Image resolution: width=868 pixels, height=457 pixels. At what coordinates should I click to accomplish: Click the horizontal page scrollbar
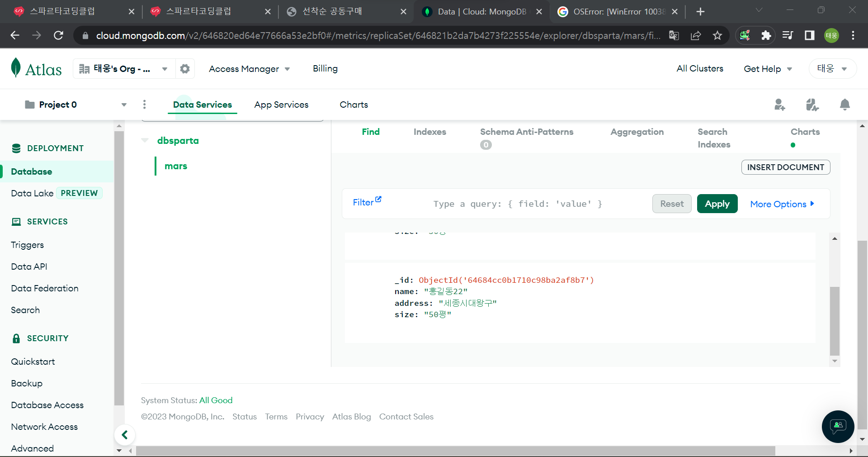(455, 451)
